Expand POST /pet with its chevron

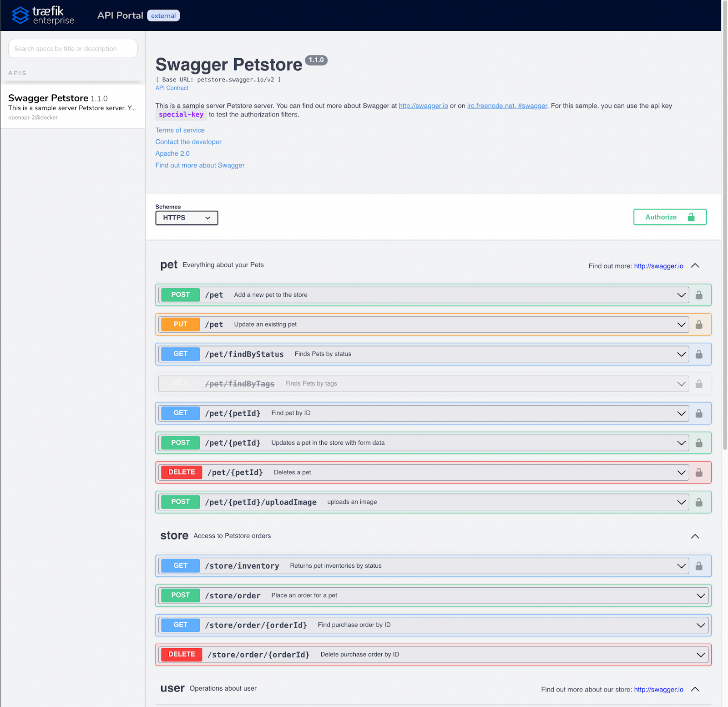[681, 295]
